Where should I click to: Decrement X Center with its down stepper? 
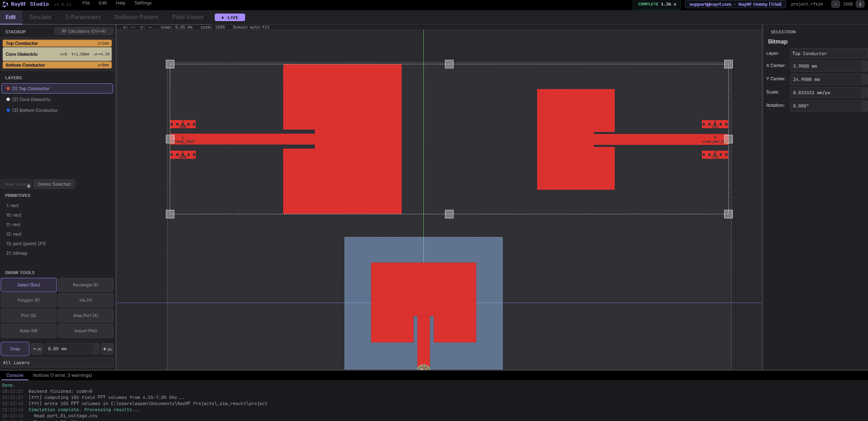[x=865, y=69]
